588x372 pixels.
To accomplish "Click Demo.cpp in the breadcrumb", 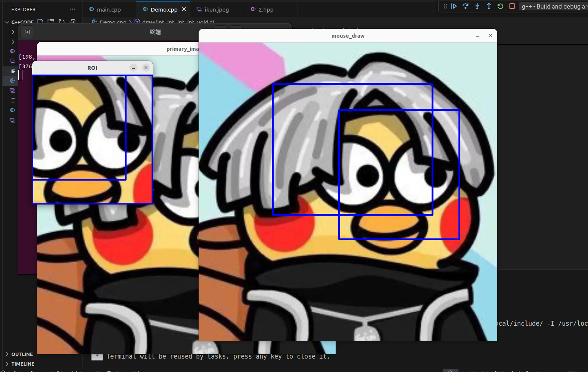I will (x=113, y=22).
